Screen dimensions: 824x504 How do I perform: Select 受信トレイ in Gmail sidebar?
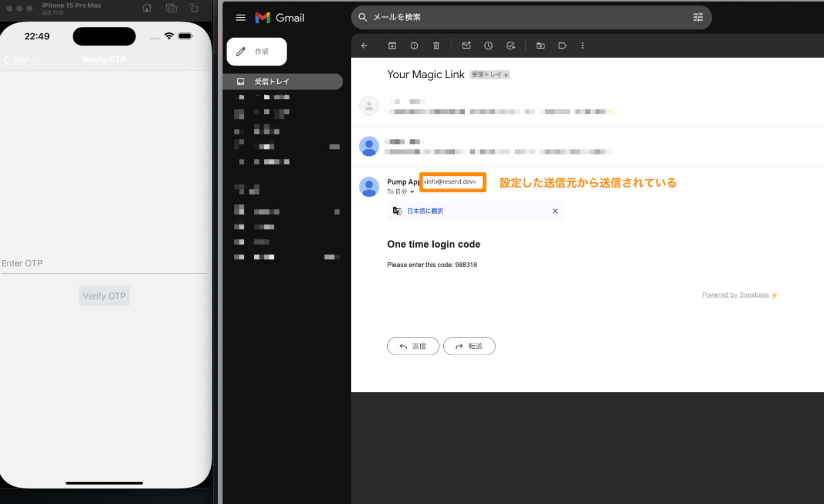coord(283,82)
